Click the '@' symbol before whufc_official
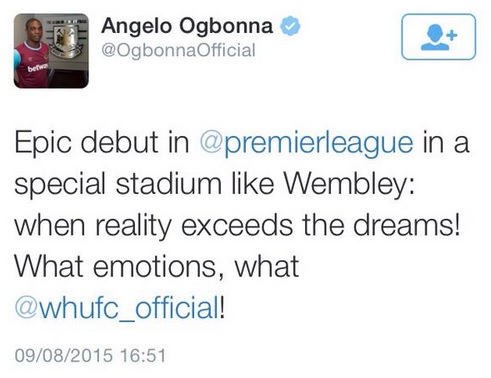Image resolution: width=491 pixels, height=378 pixels. click(x=26, y=307)
